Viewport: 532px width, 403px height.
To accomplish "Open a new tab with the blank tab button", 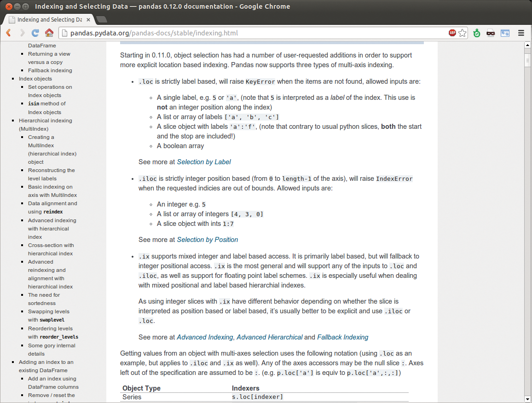I will pos(102,19).
